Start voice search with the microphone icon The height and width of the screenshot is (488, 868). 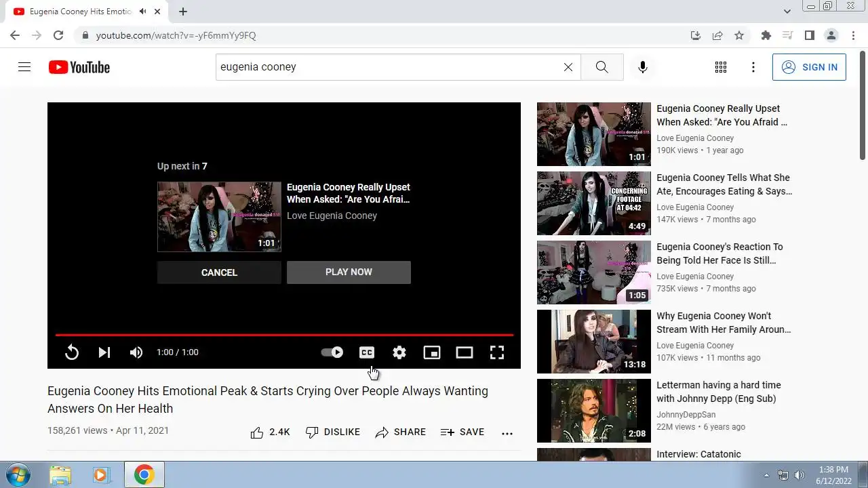(x=643, y=67)
